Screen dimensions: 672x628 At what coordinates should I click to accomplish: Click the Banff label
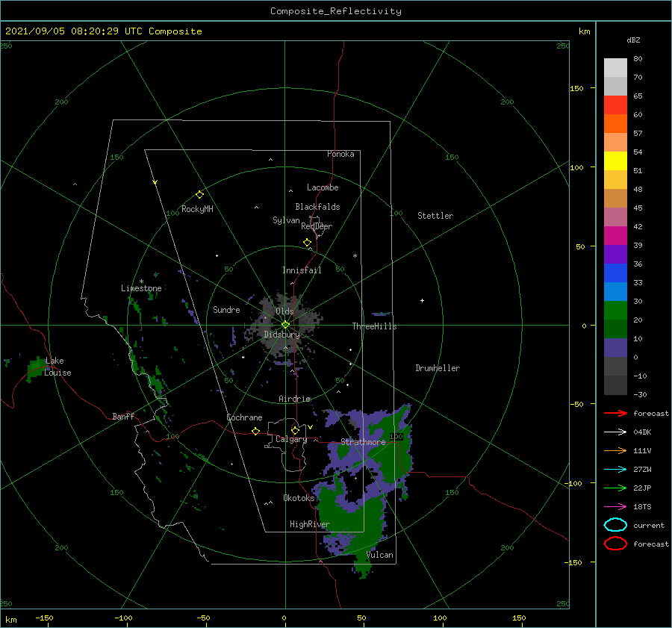click(123, 416)
